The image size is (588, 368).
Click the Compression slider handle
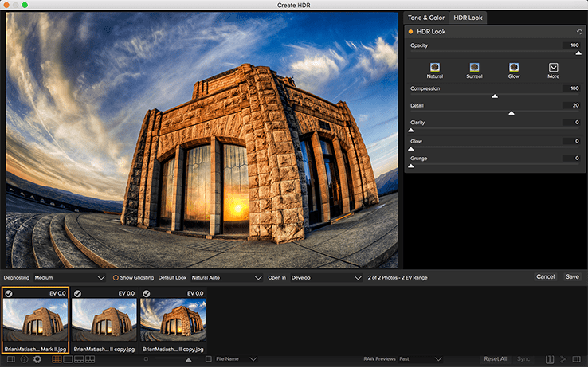pyautogui.click(x=495, y=96)
